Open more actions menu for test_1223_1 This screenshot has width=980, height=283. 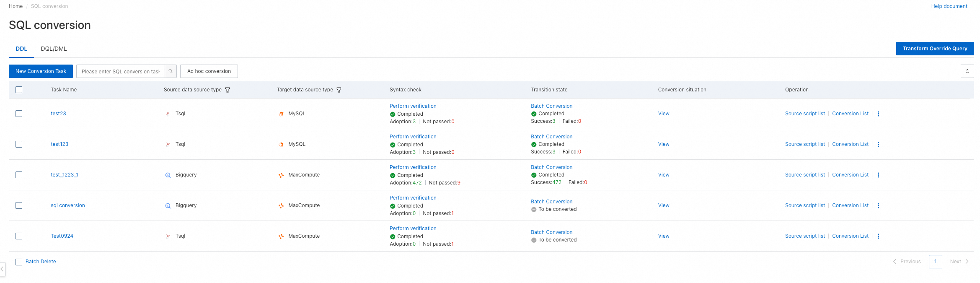pyautogui.click(x=878, y=175)
